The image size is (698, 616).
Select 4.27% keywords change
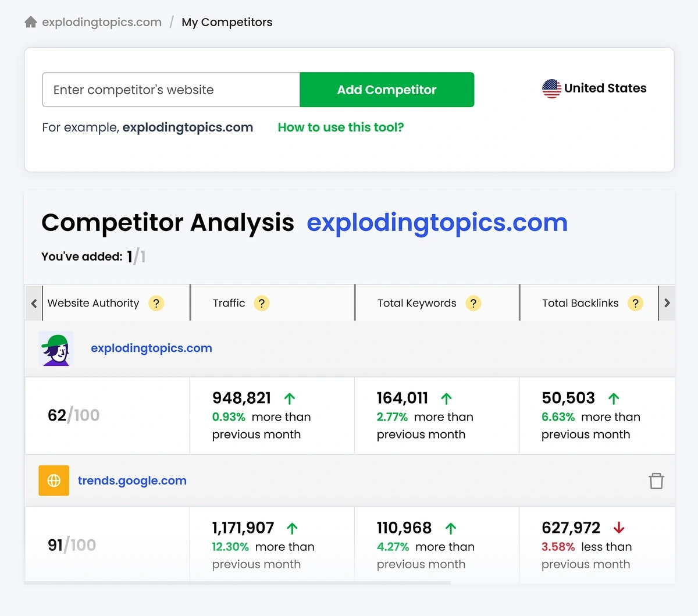(x=393, y=547)
